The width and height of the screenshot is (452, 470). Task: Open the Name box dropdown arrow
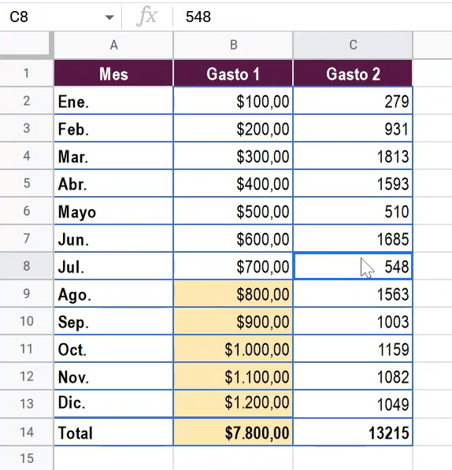(109, 17)
